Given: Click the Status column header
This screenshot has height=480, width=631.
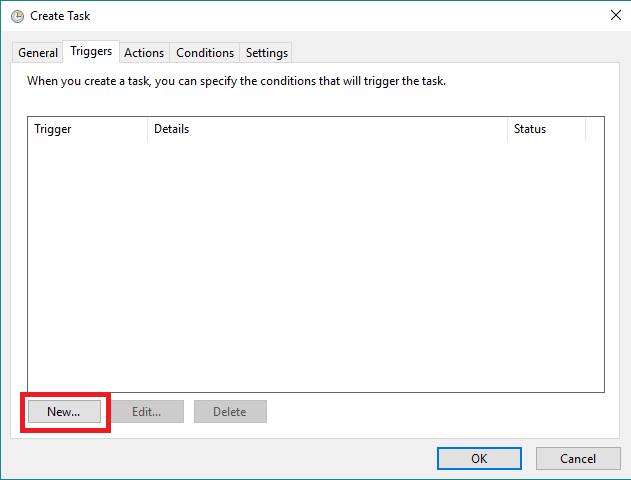Looking at the screenshot, I should coord(546,129).
